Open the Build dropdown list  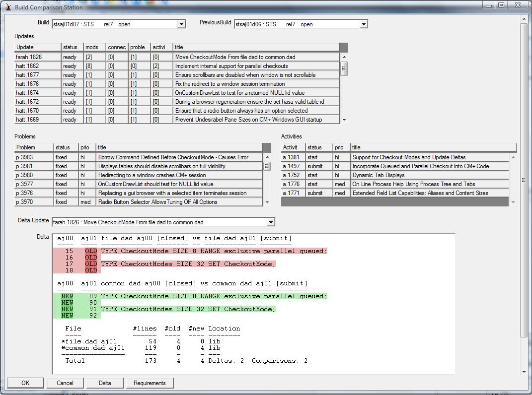pos(181,24)
